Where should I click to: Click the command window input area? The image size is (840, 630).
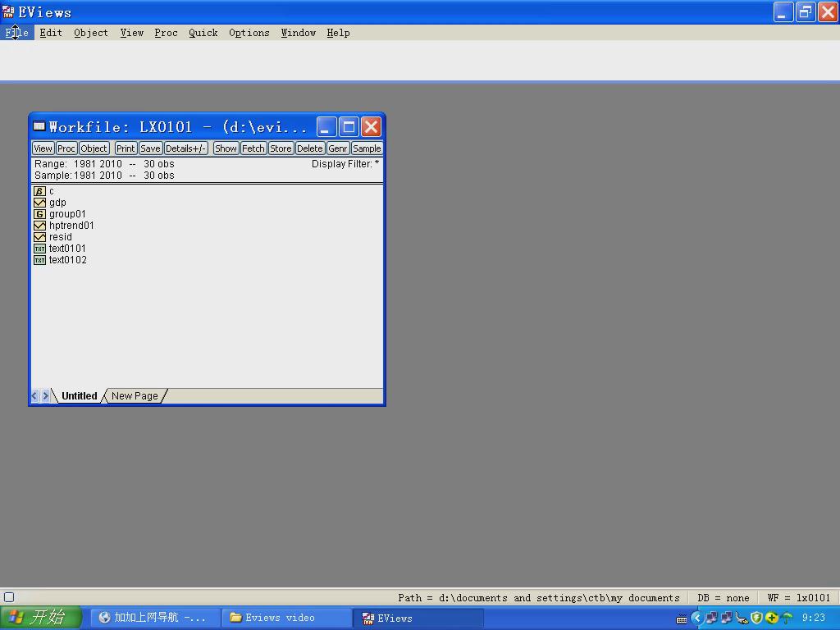point(420,60)
